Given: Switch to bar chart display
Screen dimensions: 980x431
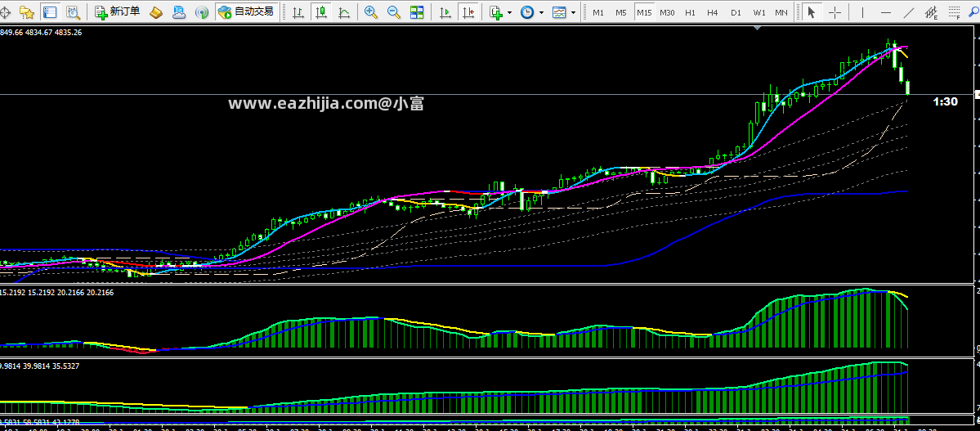Looking at the screenshot, I should click(299, 12).
